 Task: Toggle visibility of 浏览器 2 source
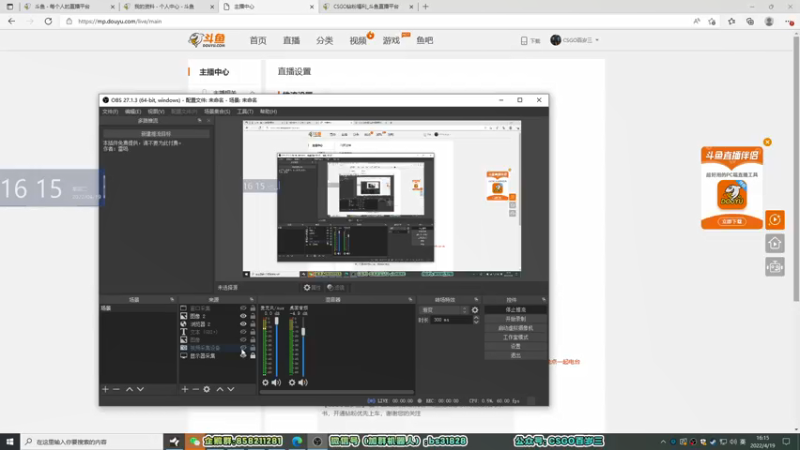tap(243, 324)
